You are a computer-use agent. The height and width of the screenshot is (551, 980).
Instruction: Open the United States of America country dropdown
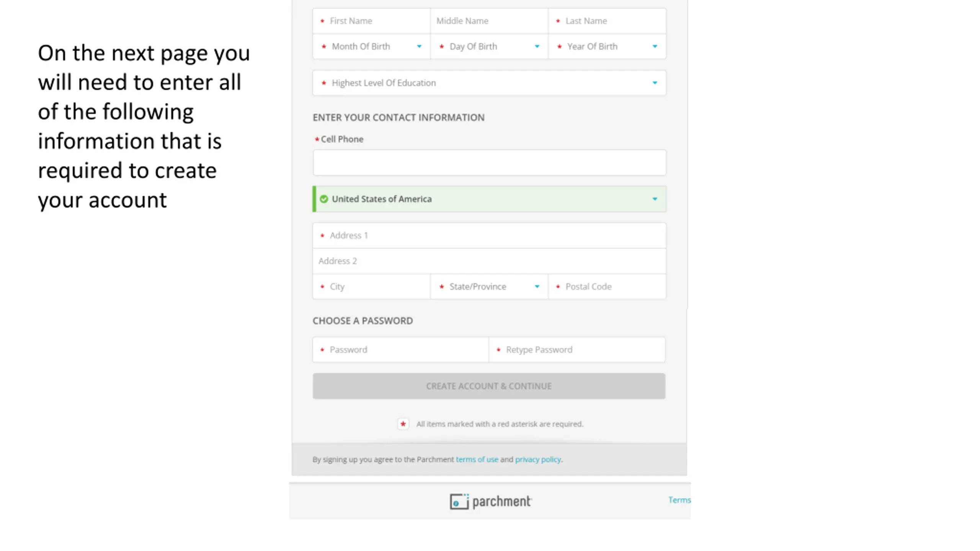[489, 199]
